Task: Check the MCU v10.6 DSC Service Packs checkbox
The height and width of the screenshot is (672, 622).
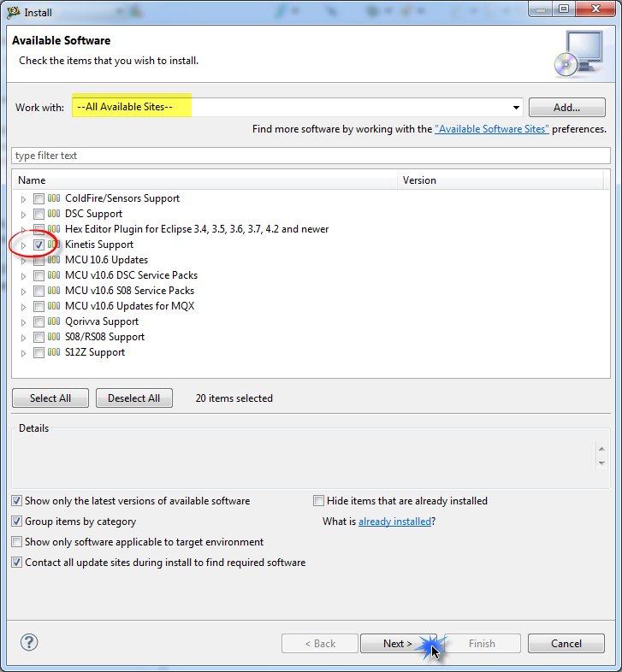Action: tap(39, 275)
